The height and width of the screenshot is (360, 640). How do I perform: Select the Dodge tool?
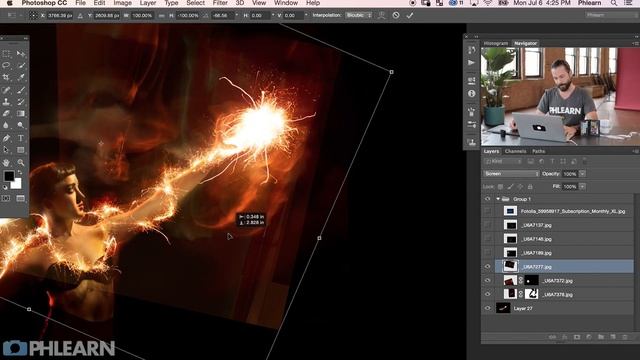tap(21, 125)
